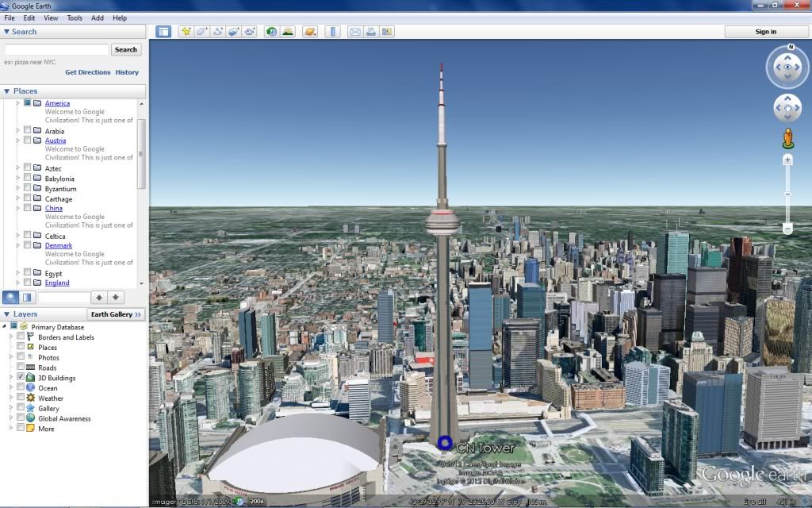812x508 pixels.
Task: Enable the Borders and Labels layer
Action: click(x=21, y=337)
